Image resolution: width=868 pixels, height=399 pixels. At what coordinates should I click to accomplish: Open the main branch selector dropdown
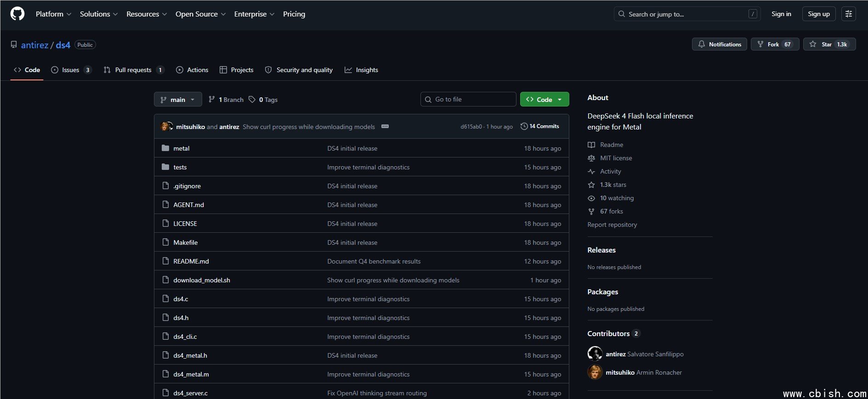178,99
